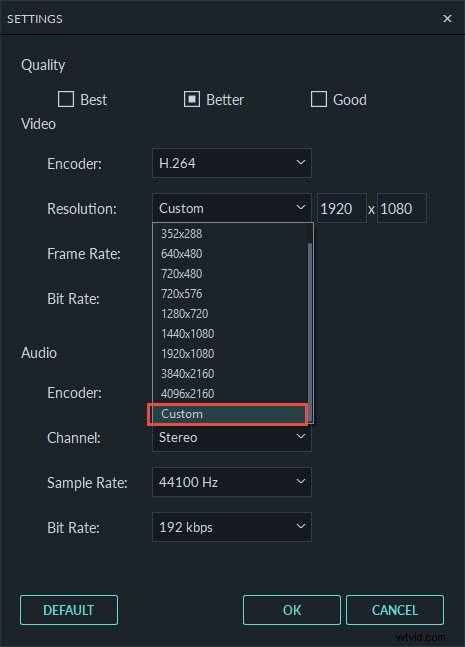Dismiss the dialog with CANCEL button
Viewport: 465px width, 647px height.
point(395,610)
